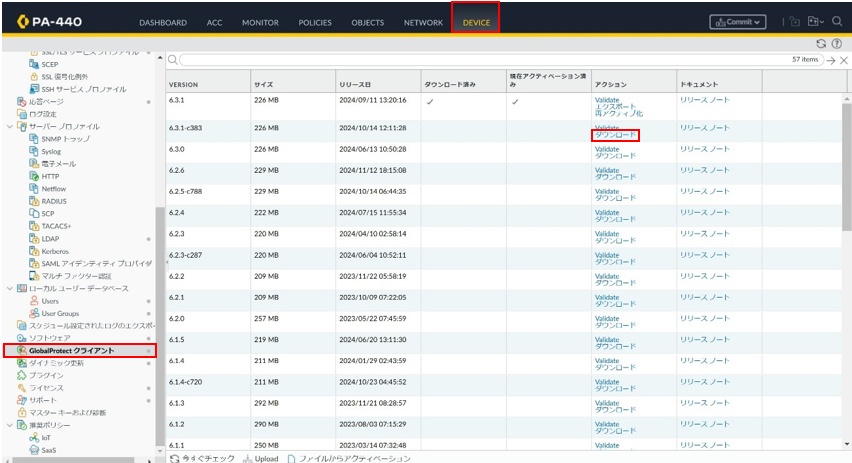Open the help question mark icon
This screenshot has width=852, height=463.
[x=837, y=44]
